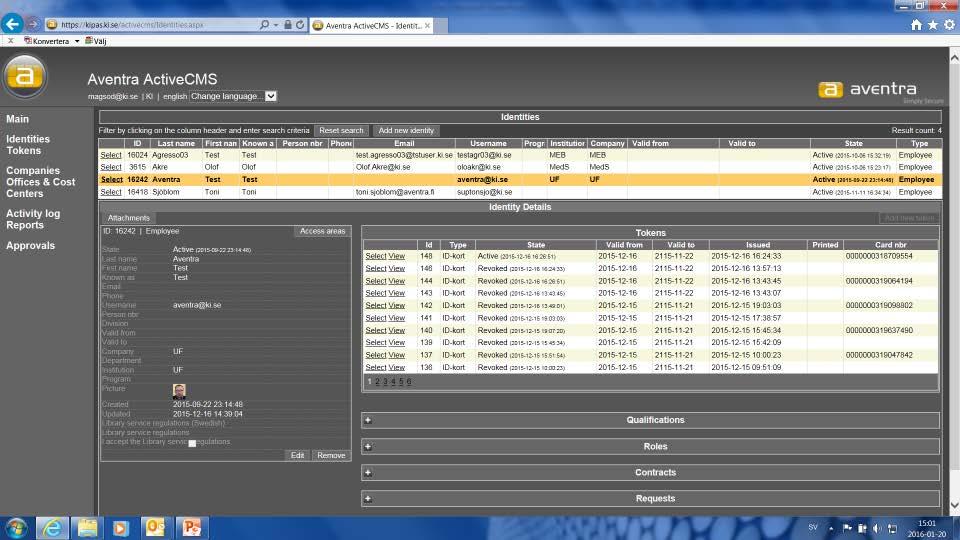
Task: Close the Aventra ActiveCMS browser tab
Action: (x=427, y=26)
